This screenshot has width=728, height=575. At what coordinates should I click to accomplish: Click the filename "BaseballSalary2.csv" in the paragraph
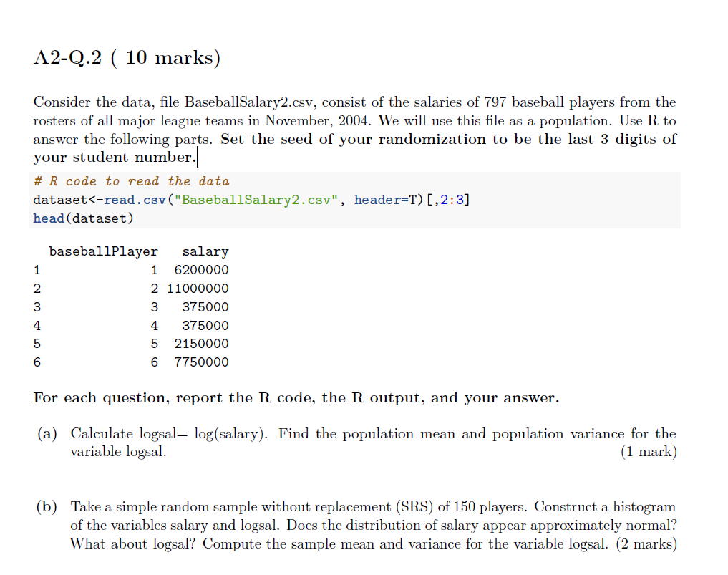(249, 102)
